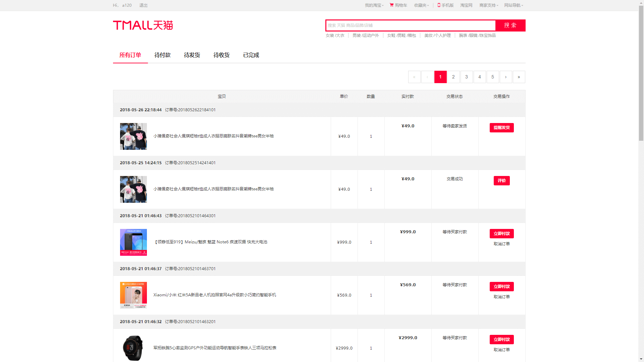
Task: Click 评价 review button
Action: click(502, 181)
